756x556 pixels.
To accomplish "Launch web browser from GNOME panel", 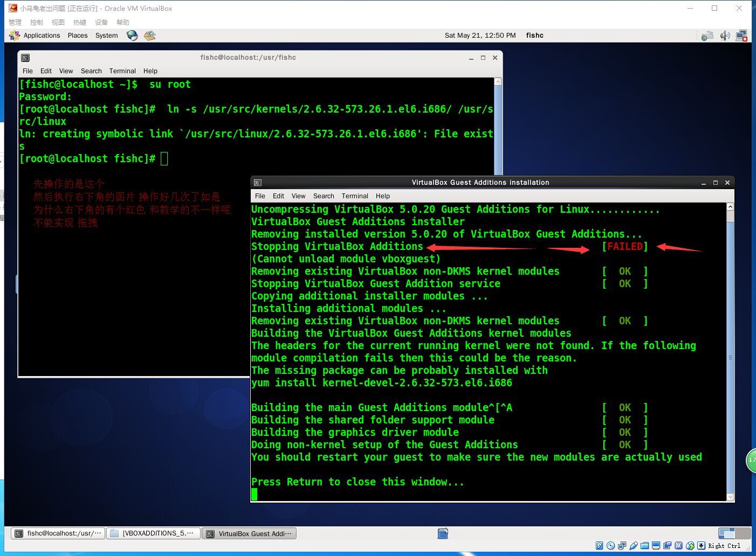I will [x=132, y=36].
